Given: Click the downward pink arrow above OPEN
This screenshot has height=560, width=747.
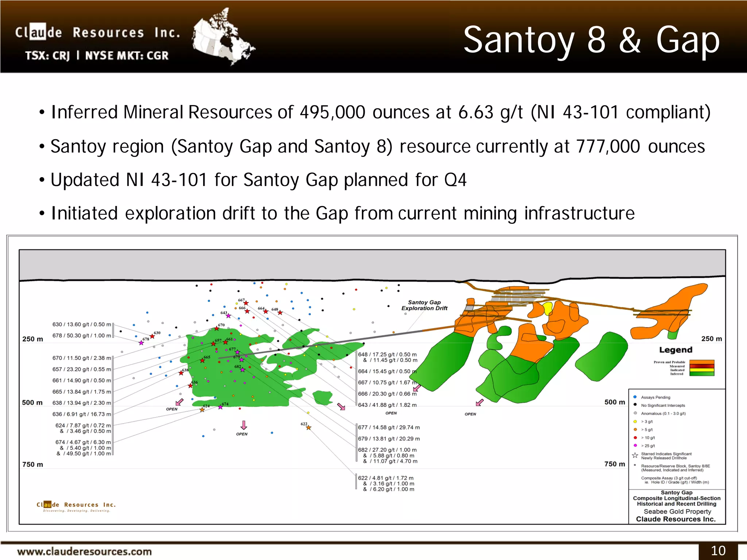Looking at the screenshot, I should coord(244,425).
